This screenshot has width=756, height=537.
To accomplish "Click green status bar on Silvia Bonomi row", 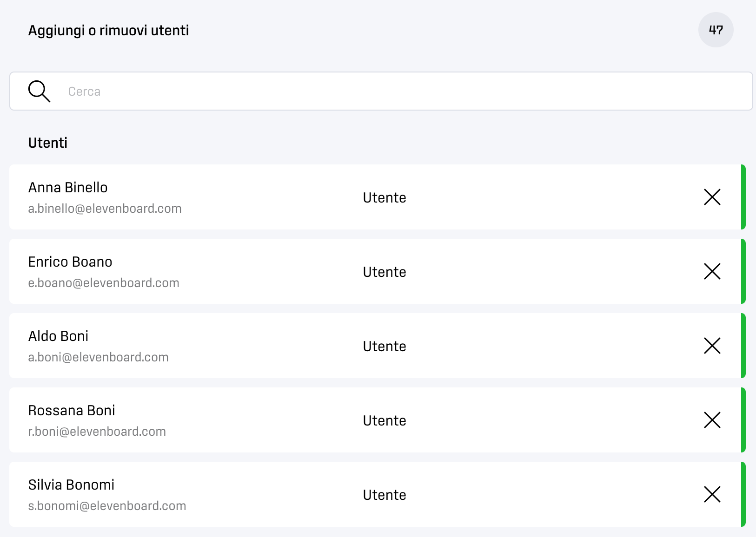I will pyautogui.click(x=743, y=494).
